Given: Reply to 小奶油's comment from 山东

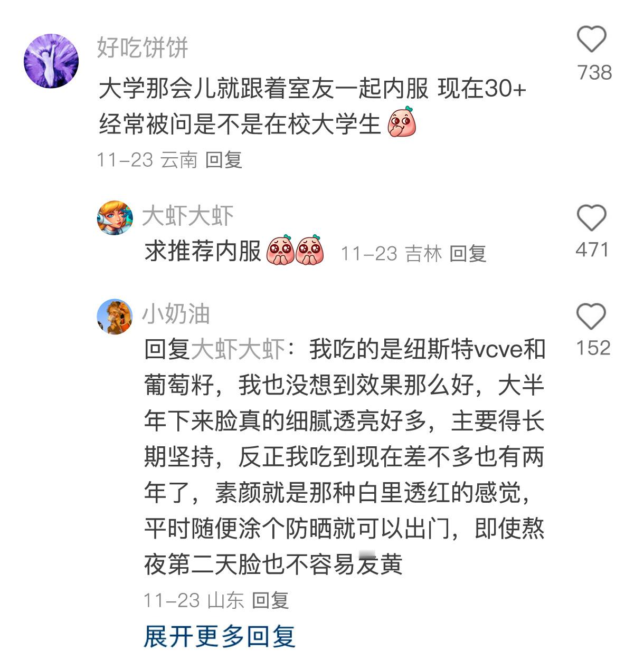Looking at the screenshot, I should click(270, 600).
